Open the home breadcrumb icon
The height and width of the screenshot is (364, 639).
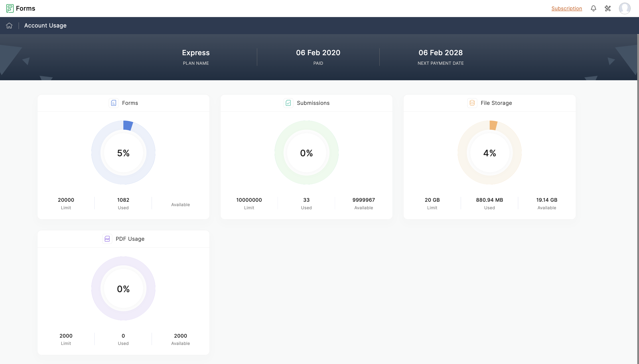pos(9,25)
